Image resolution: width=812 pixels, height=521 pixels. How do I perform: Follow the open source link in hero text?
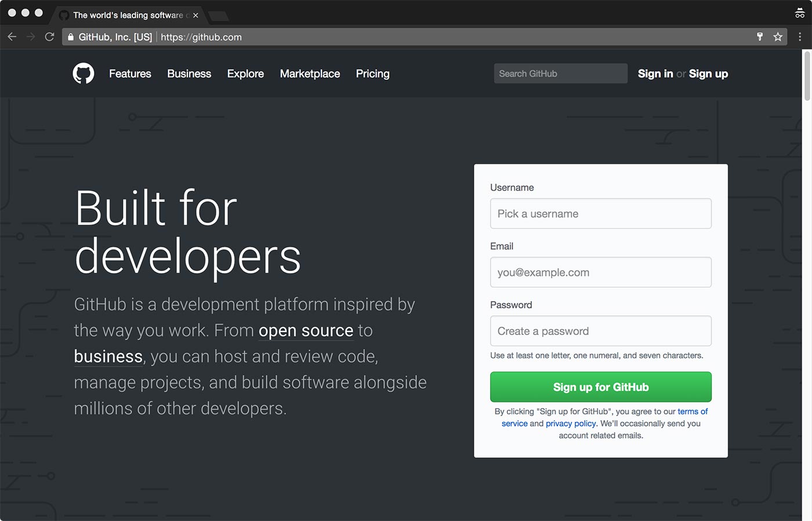(x=306, y=330)
